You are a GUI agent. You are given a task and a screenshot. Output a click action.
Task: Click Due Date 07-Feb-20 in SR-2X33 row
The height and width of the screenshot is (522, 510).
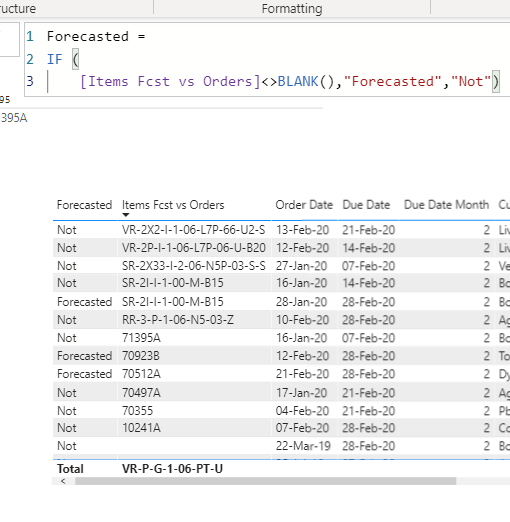[368, 266]
